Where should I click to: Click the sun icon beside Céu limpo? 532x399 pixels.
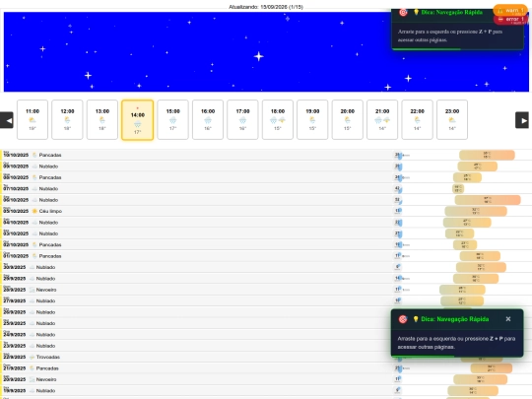coord(34,211)
